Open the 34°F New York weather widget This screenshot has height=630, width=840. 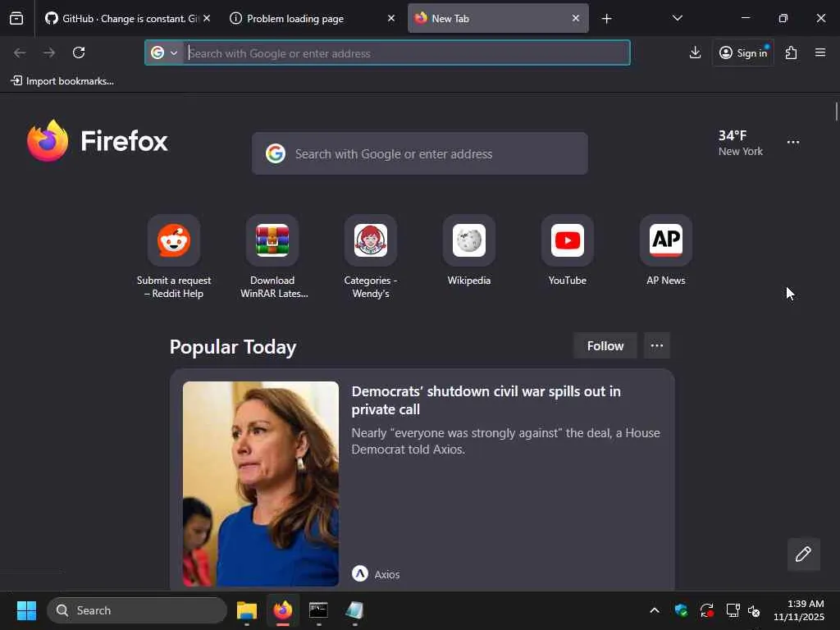click(741, 143)
